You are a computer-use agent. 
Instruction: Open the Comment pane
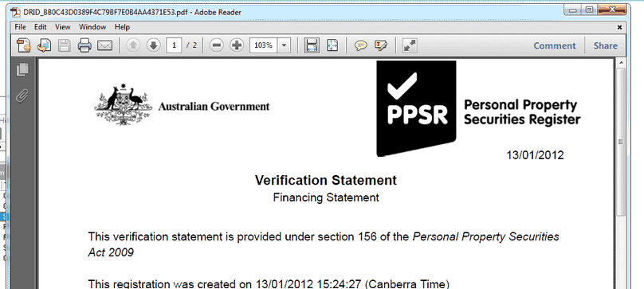555,46
